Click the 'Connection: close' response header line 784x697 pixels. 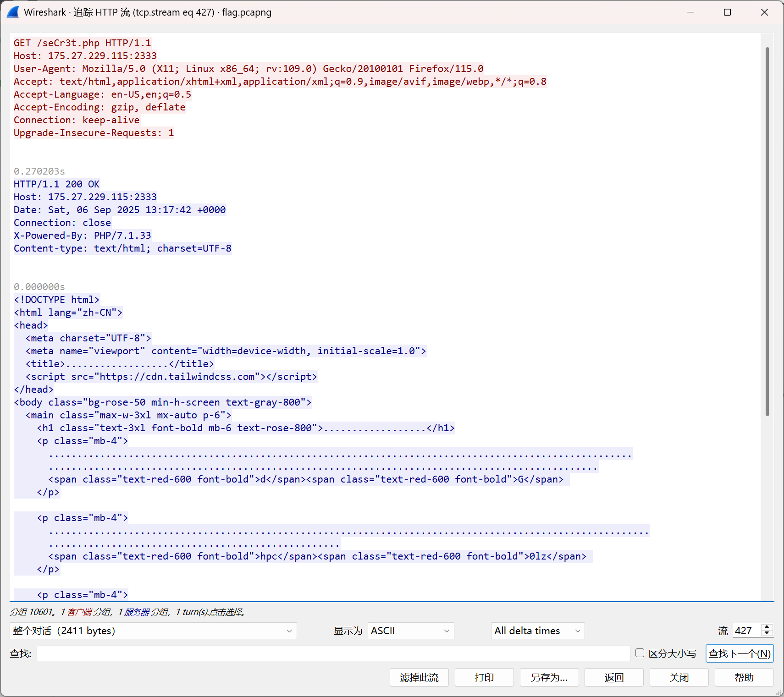tap(62, 223)
